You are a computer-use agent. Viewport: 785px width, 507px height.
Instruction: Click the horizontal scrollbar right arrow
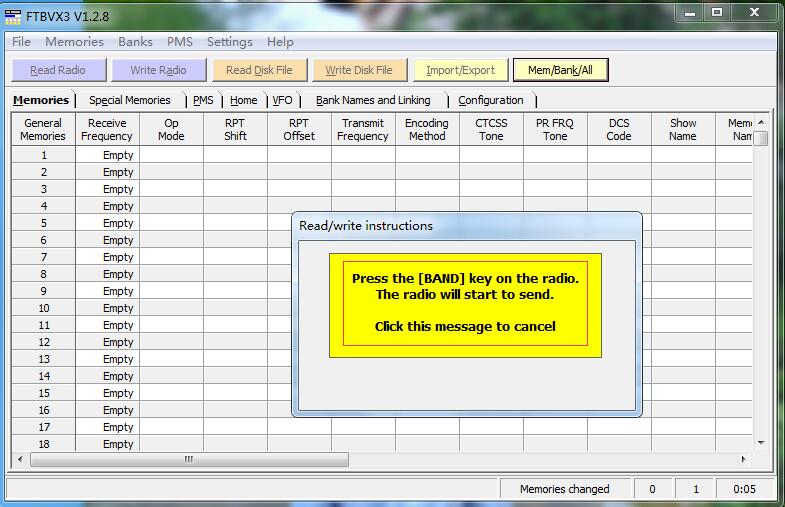click(743, 460)
